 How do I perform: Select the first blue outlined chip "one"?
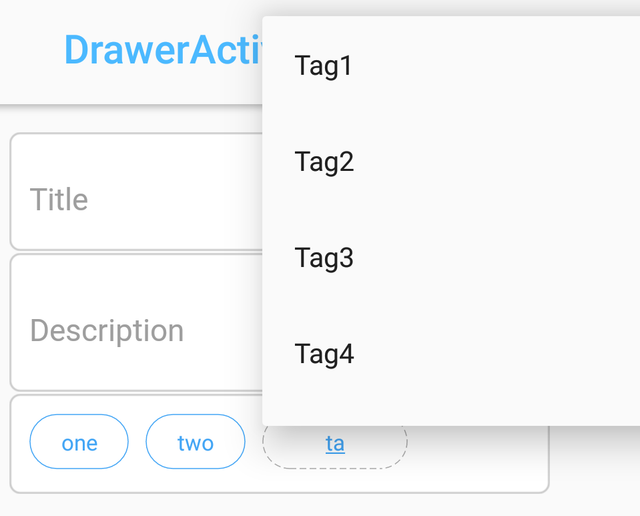[x=79, y=442]
